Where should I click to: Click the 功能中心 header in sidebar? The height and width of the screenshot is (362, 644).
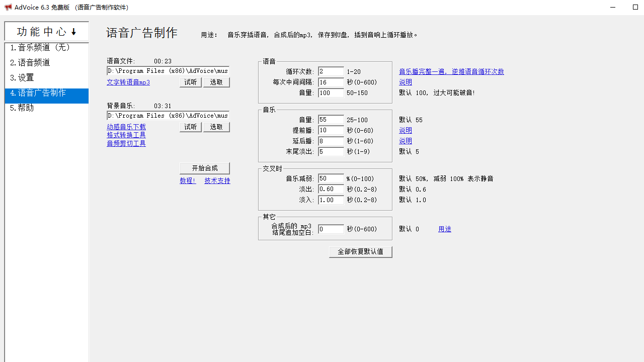point(46,31)
